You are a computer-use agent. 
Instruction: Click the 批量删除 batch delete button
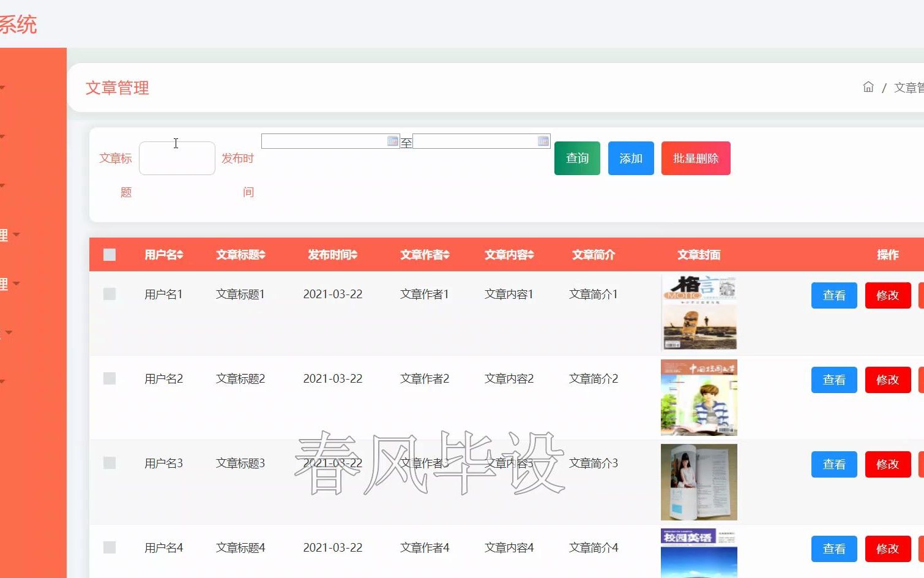(696, 158)
